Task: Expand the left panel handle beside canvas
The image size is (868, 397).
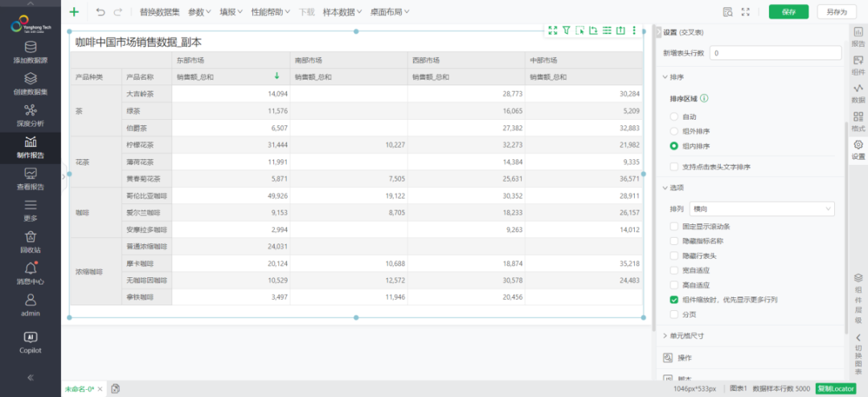Action: point(63,175)
